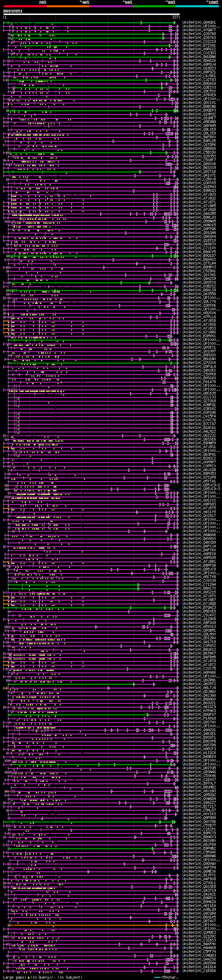Click the cyan ~100% identity legend bar
222x980 pixels.
point(197,6)
